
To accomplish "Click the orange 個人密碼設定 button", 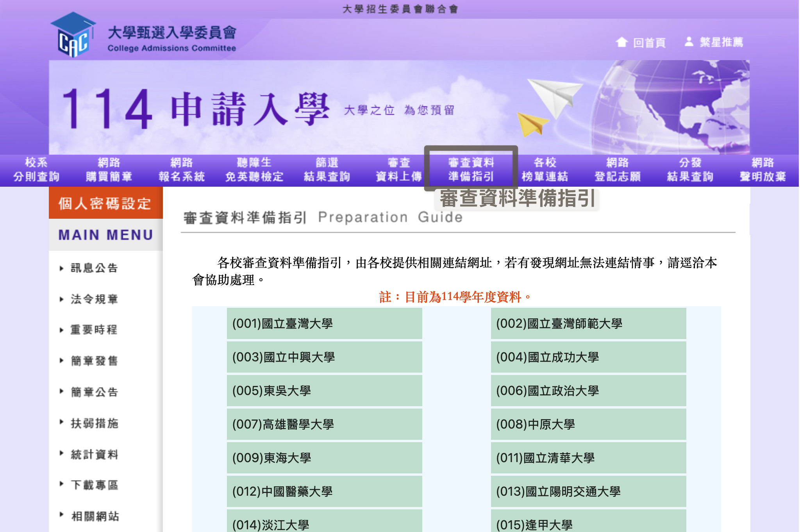I will click(x=105, y=203).
